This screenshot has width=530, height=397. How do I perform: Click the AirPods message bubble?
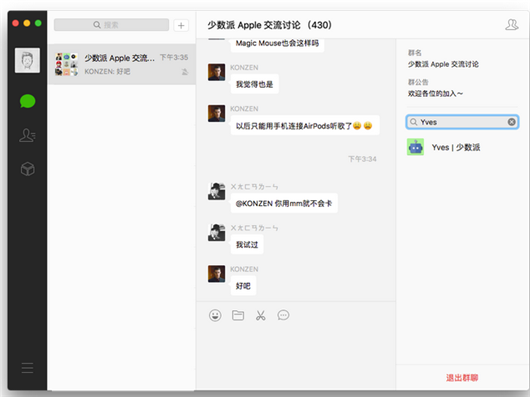305,126
